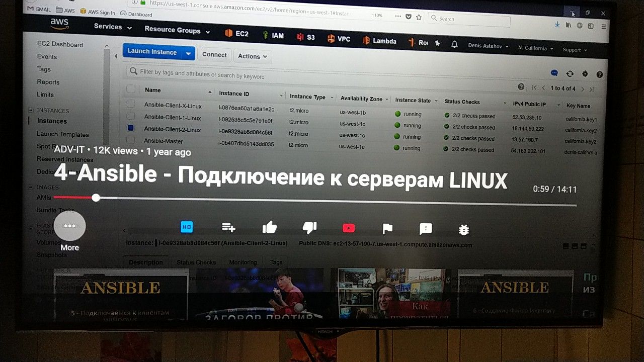This screenshot has width=644, height=362.
Task: Open the Dashboard bookmark
Action: [136, 14]
